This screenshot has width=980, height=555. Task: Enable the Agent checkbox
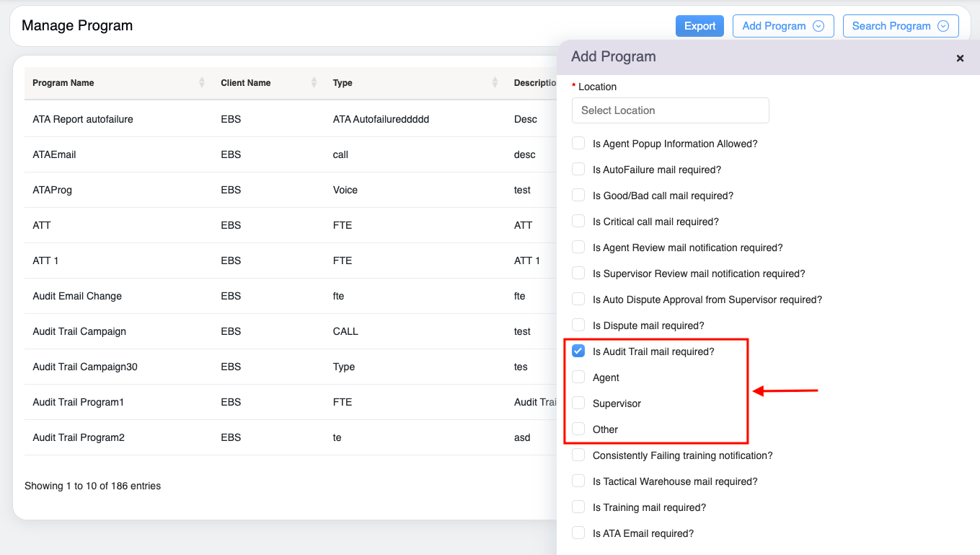click(x=578, y=377)
